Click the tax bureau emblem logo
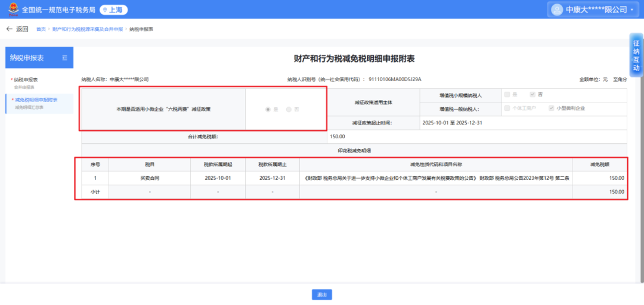 pyautogui.click(x=14, y=9)
